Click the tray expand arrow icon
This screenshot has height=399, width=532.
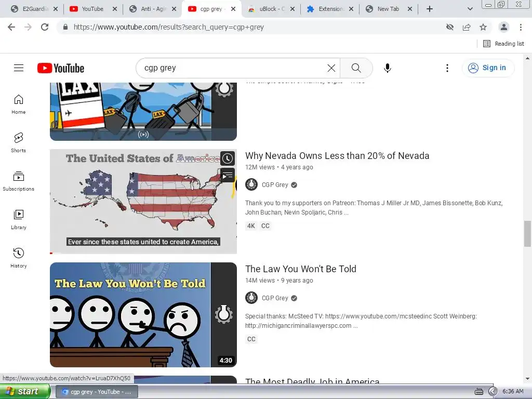pos(493,392)
